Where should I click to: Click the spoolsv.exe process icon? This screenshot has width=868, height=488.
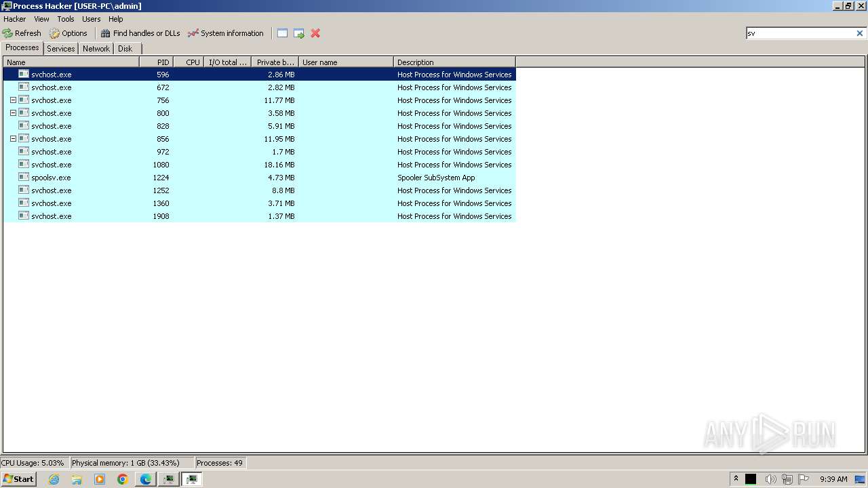pyautogui.click(x=24, y=177)
